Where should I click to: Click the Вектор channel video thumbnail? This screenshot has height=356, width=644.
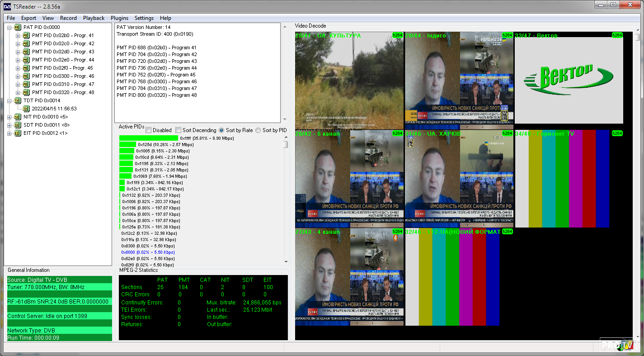569,81
